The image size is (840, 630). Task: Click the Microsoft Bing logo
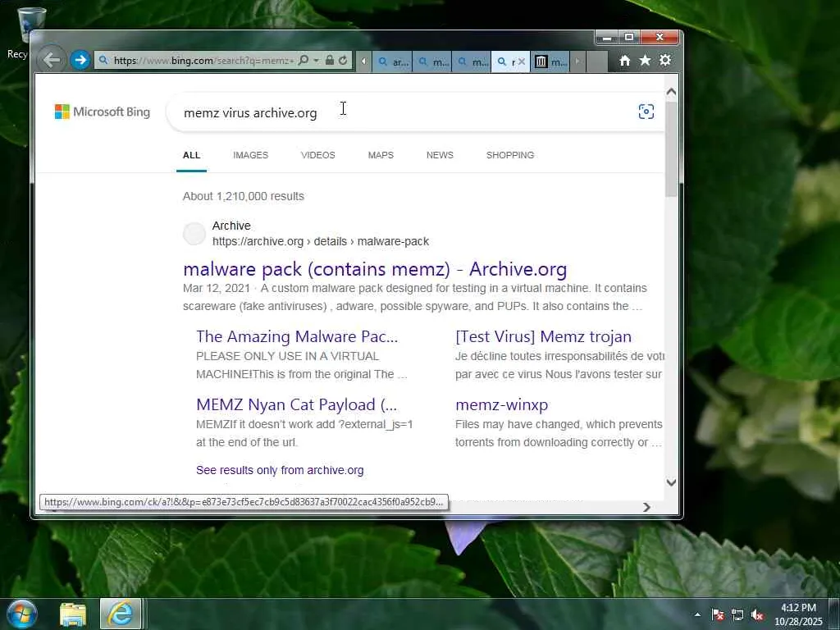[103, 112]
